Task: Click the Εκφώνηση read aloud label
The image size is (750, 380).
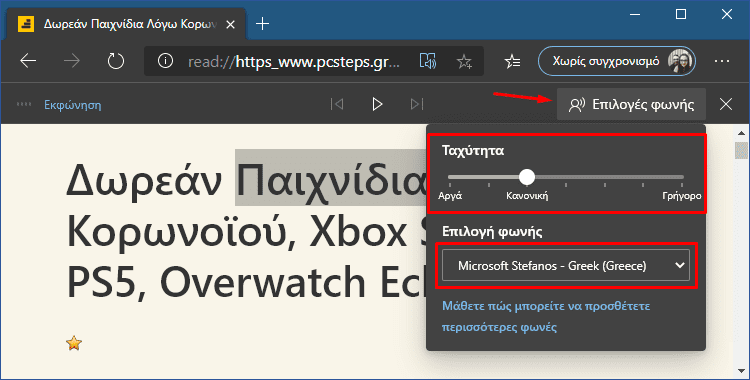Action: pyautogui.click(x=73, y=105)
